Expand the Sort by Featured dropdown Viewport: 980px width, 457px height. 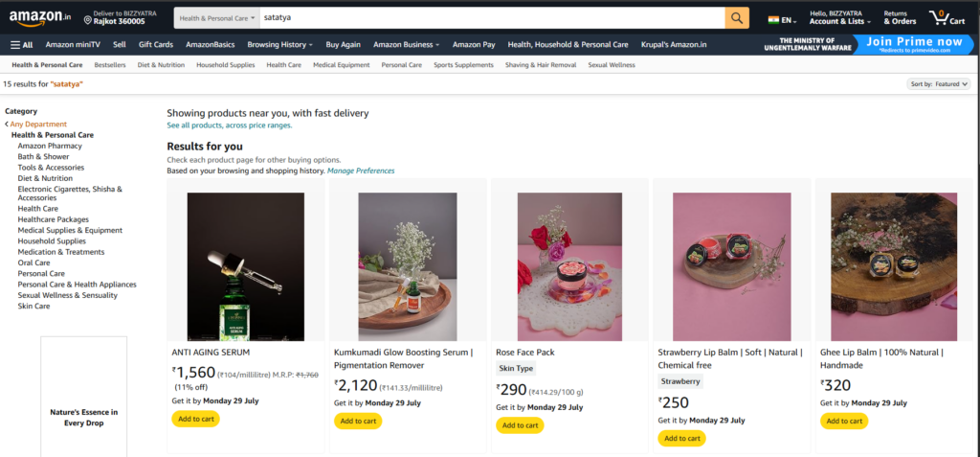(x=939, y=84)
